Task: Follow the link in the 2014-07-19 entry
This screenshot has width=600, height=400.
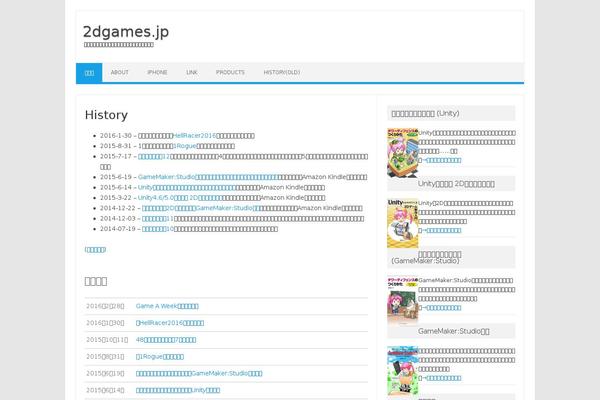Action: tap(158, 229)
